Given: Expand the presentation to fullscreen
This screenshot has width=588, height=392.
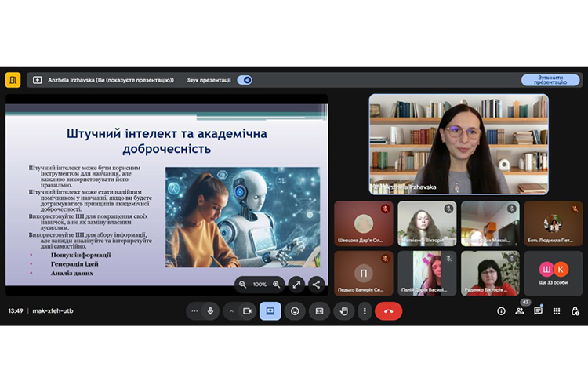Looking at the screenshot, I should 296,284.
